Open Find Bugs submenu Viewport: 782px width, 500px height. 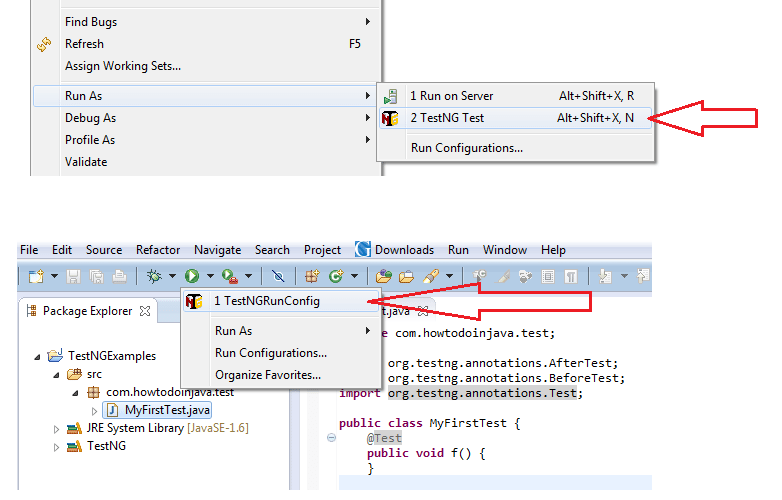pyautogui.click(x=205, y=22)
